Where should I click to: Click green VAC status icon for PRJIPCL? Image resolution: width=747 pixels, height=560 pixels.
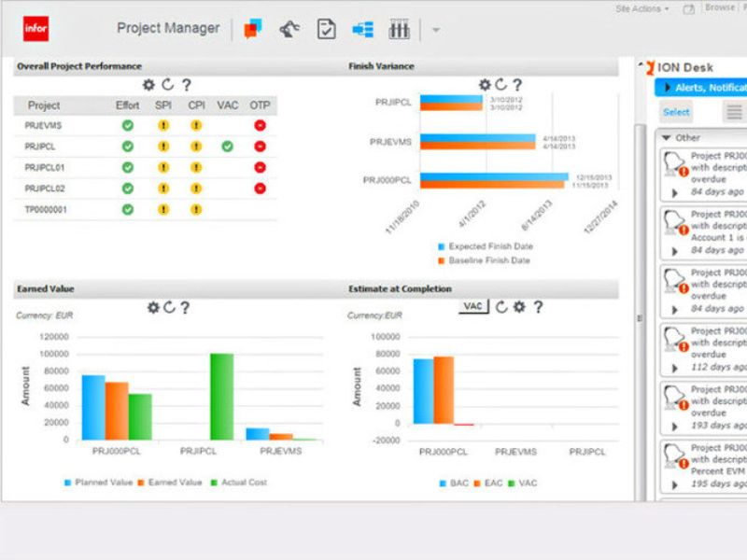click(x=228, y=147)
